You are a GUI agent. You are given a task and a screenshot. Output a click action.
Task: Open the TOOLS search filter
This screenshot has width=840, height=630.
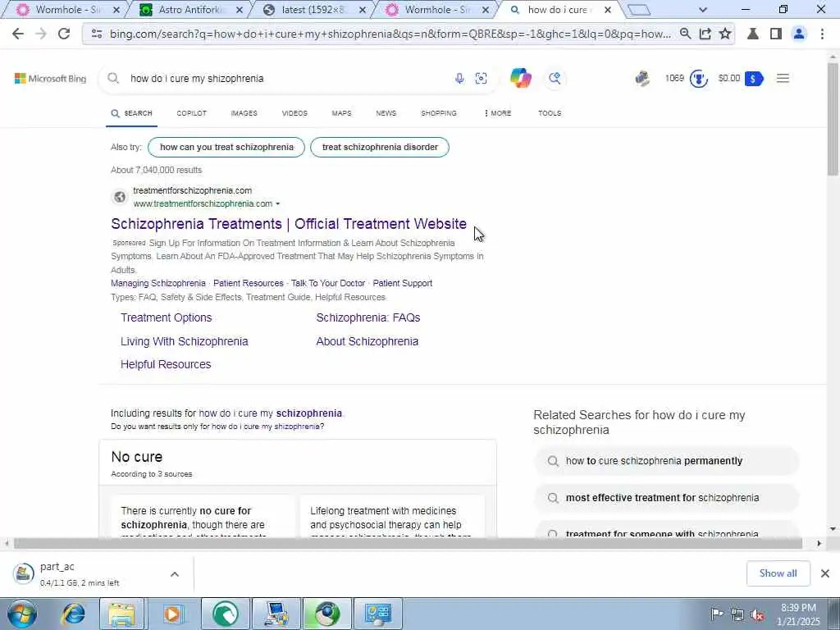(x=550, y=113)
